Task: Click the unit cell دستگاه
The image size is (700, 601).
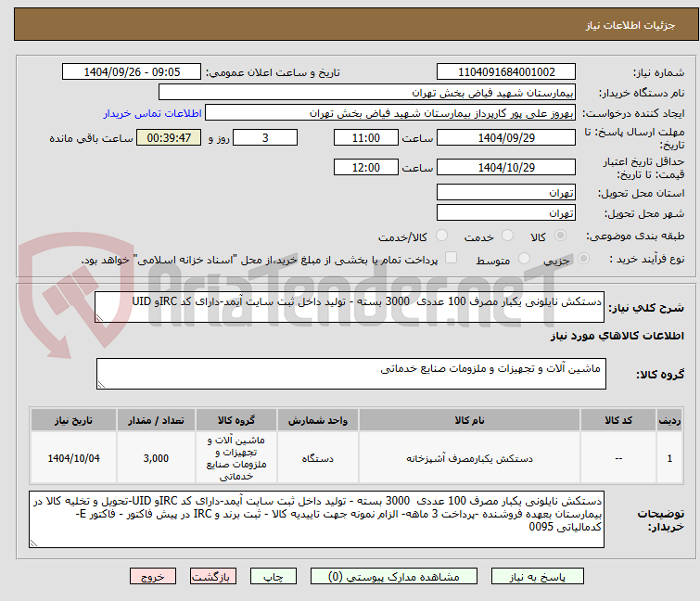Action: coord(317,458)
